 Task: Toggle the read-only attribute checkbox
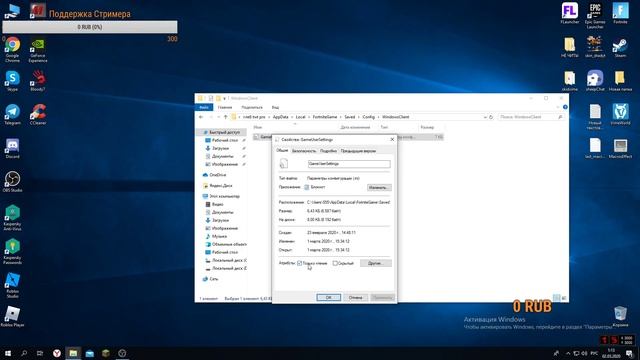pyautogui.click(x=300, y=263)
